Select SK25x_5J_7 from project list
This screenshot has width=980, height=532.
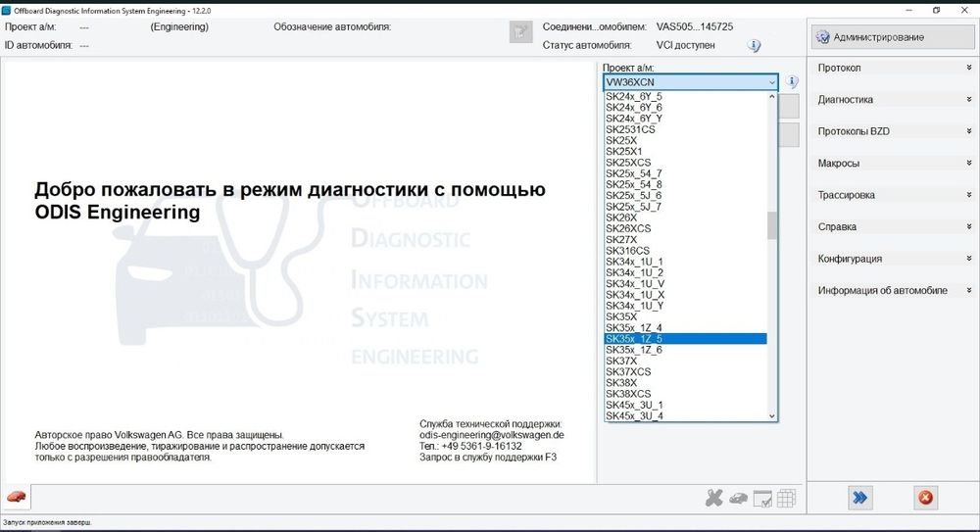pos(685,207)
